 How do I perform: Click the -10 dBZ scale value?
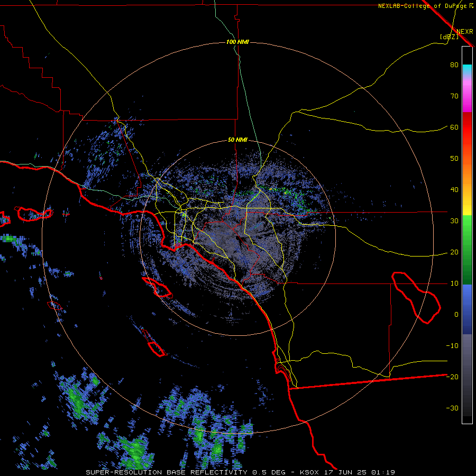(452, 346)
